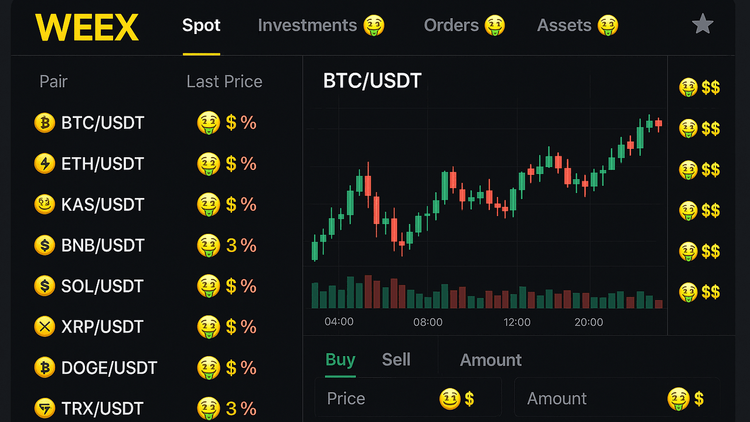Click the SOL coin icon
The image size is (750, 422).
44,286
